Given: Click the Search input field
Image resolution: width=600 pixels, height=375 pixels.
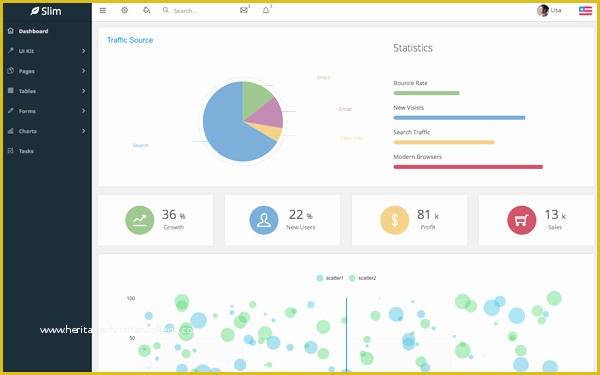Looking at the screenshot, I should point(199,11).
